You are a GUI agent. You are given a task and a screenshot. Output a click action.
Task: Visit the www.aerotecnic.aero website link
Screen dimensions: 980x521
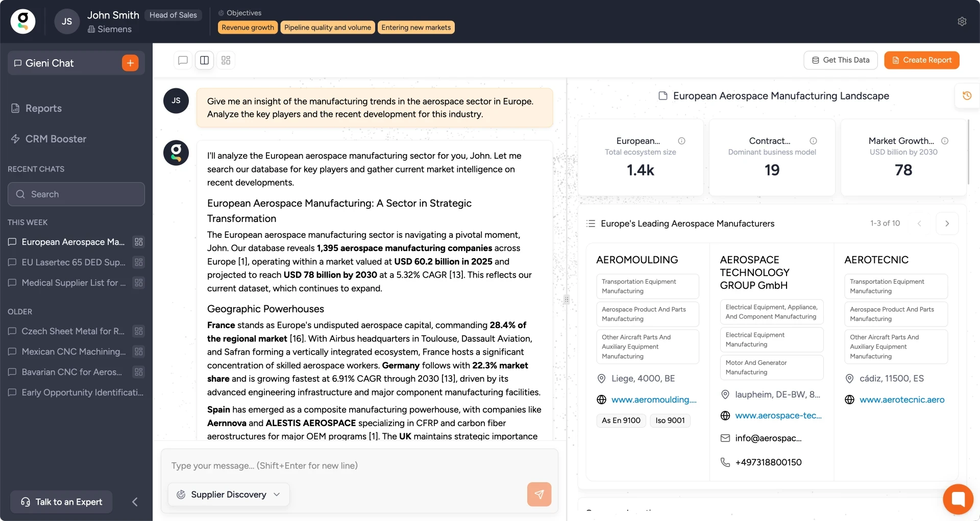point(901,400)
